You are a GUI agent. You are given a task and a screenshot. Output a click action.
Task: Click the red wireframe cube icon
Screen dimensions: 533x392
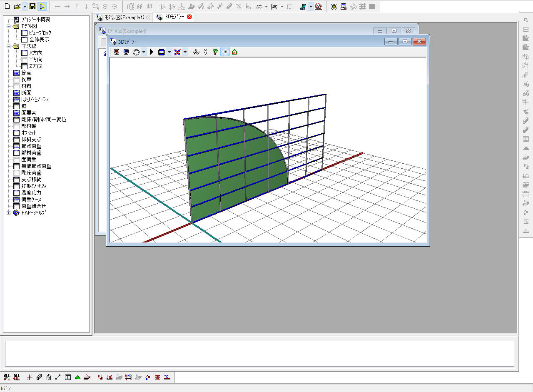coord(319,7)
